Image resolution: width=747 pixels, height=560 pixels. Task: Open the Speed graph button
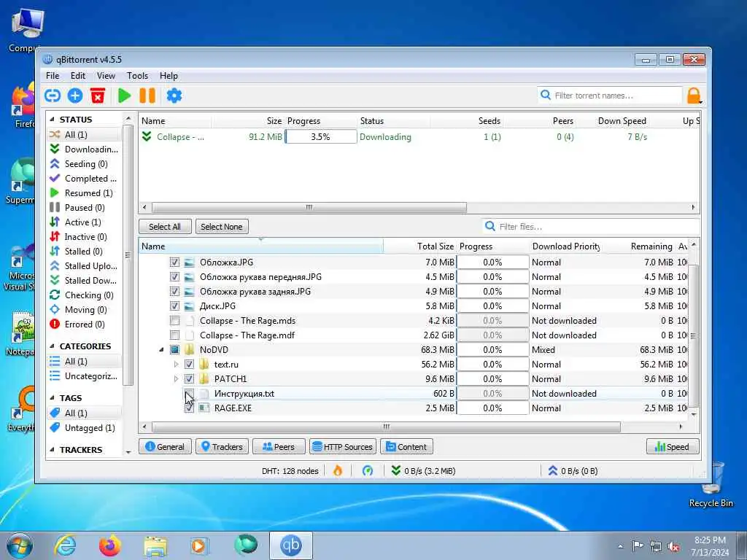point(672,447)
